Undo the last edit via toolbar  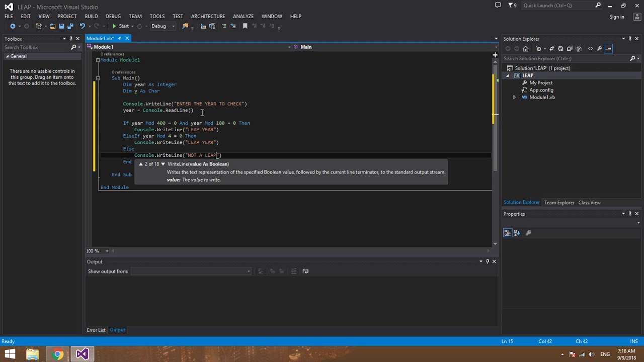click(83, 26)
